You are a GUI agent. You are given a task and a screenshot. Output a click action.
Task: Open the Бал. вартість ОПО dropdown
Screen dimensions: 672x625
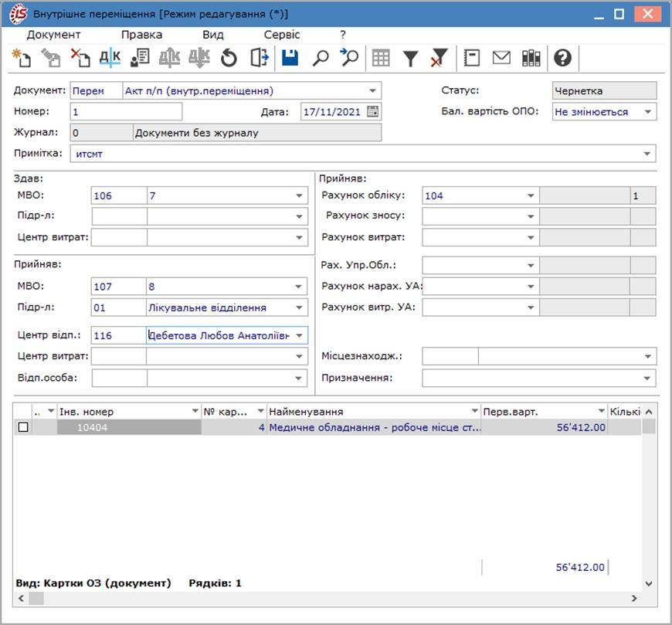648,112
